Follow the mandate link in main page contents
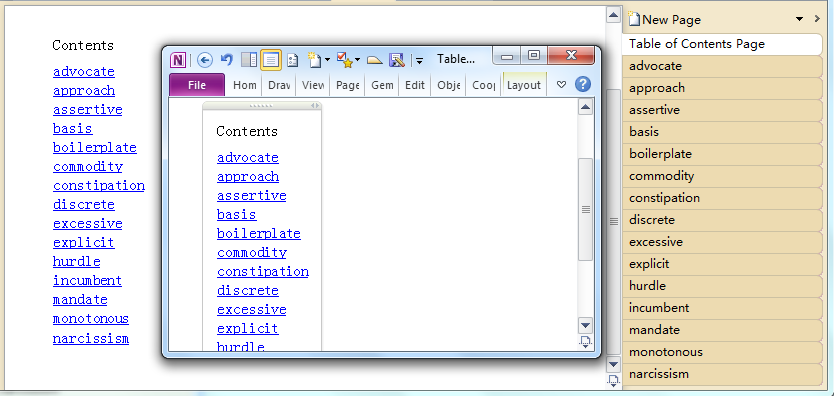Viewport: 834px width, 396px height. tap(80, 300)
